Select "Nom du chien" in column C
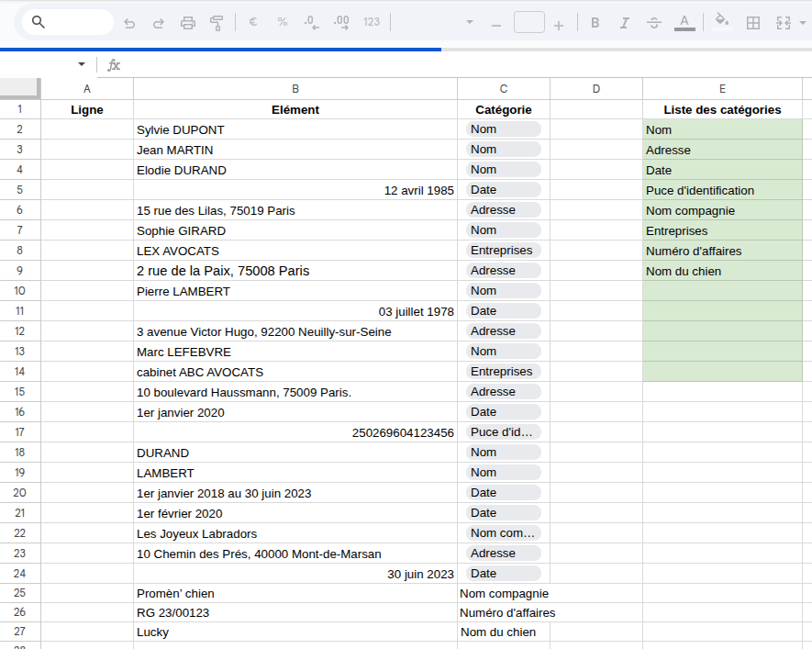812x649 pixels. coord(504,632)
